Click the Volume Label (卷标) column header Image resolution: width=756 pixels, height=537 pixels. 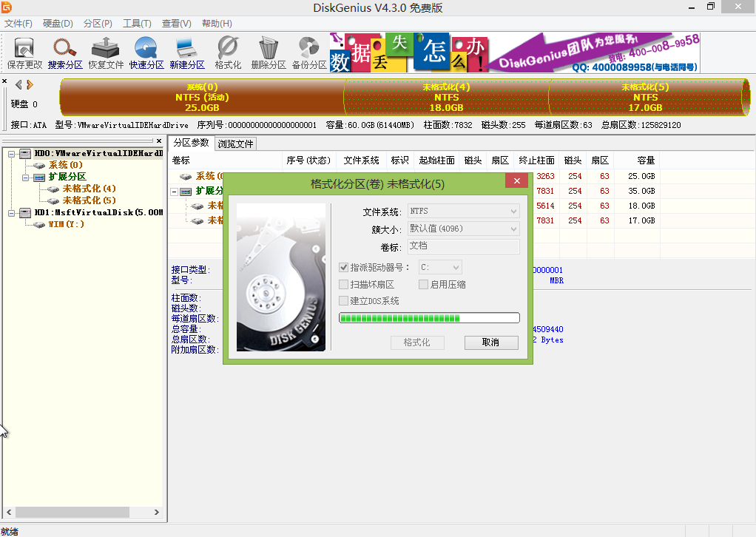point(225,161)
